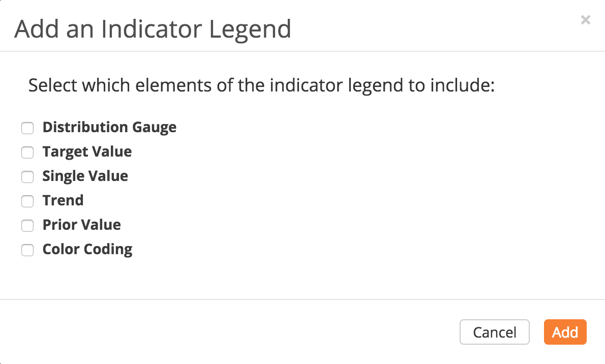Viewport: 605px width, 364px height.
Task: Confirm with the orange Add button
Action: pyautogui.click(x=565, y=332)
